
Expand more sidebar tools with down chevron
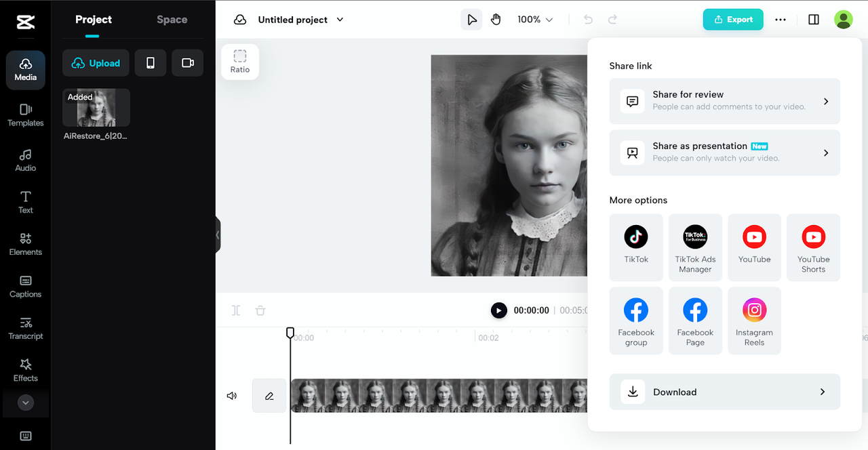click(26, 403)
